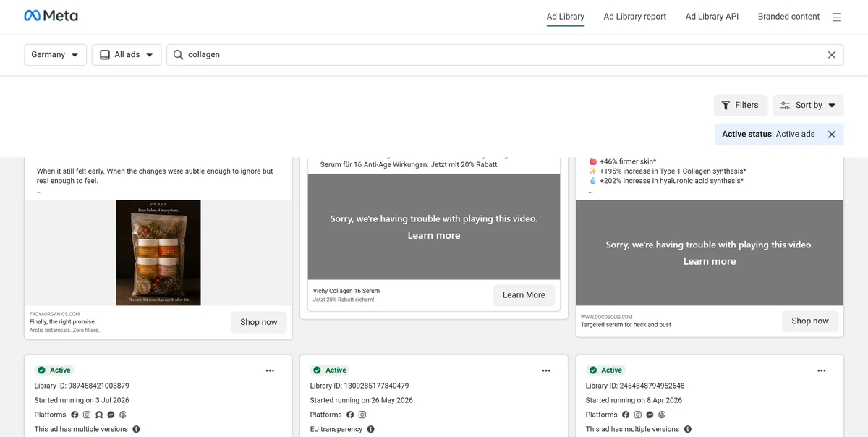Clear the collagen search text

832,55
